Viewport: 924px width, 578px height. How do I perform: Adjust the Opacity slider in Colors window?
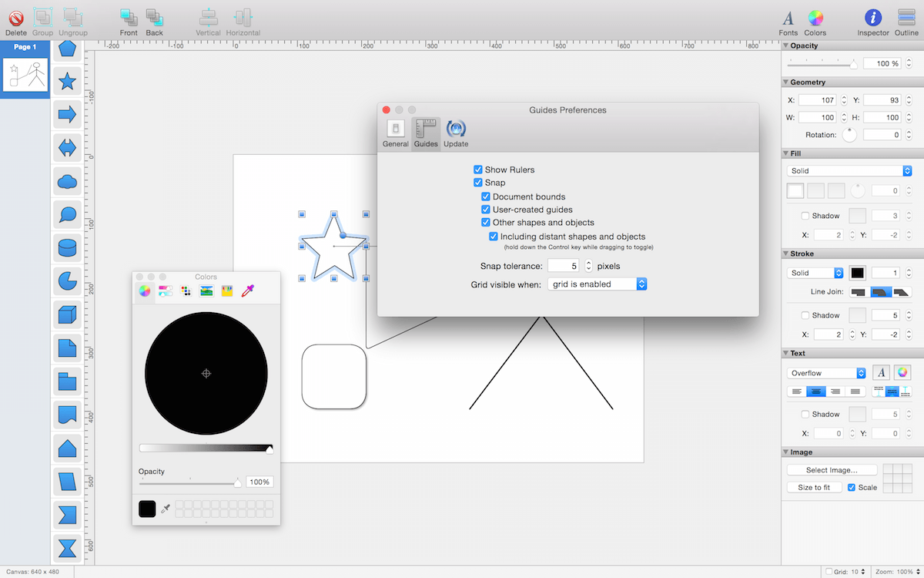click(x=190, y=482)
